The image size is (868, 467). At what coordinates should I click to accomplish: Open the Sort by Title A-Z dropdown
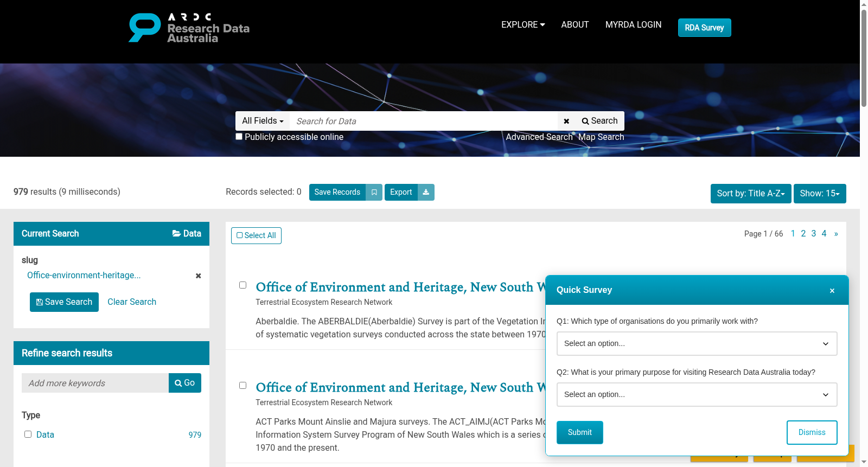(751, 194)
